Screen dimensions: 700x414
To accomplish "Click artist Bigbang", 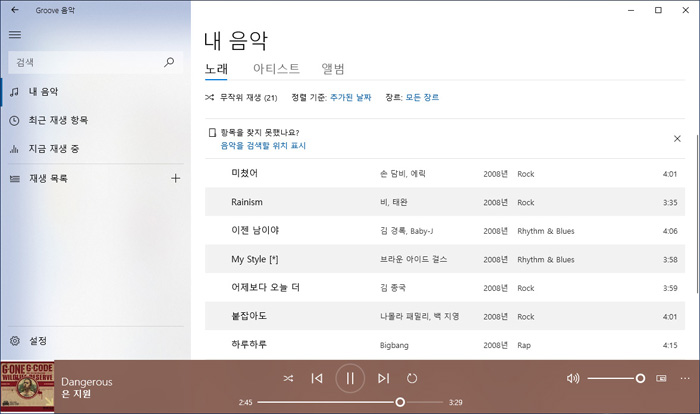I will 394,345.
